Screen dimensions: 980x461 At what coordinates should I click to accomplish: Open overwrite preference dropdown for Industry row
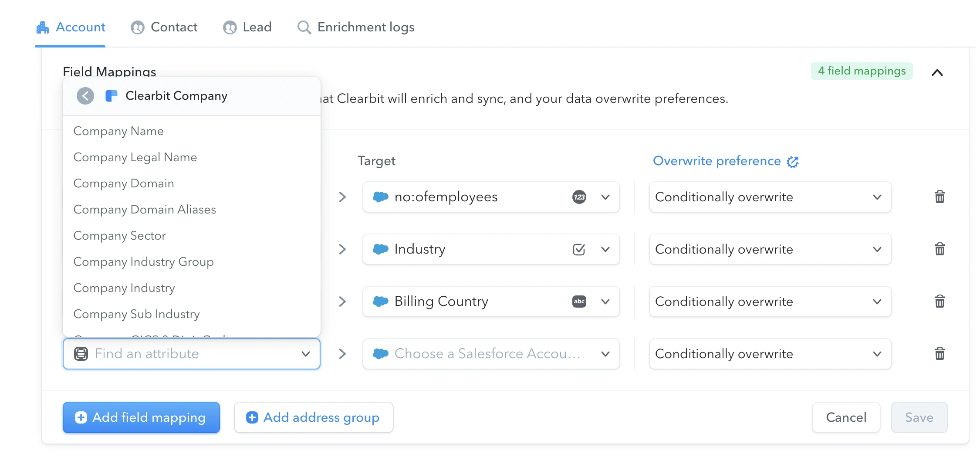coord(770,249)
